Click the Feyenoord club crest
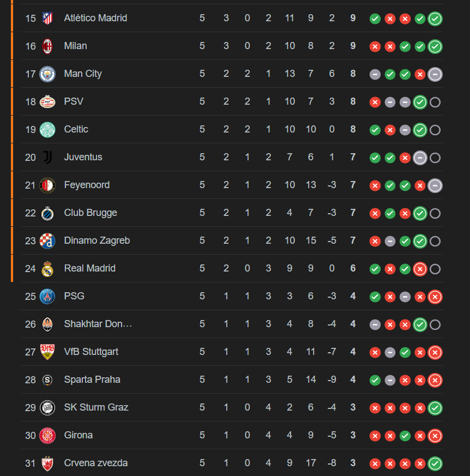Viewport: 470px width, 476px height. 47,185
